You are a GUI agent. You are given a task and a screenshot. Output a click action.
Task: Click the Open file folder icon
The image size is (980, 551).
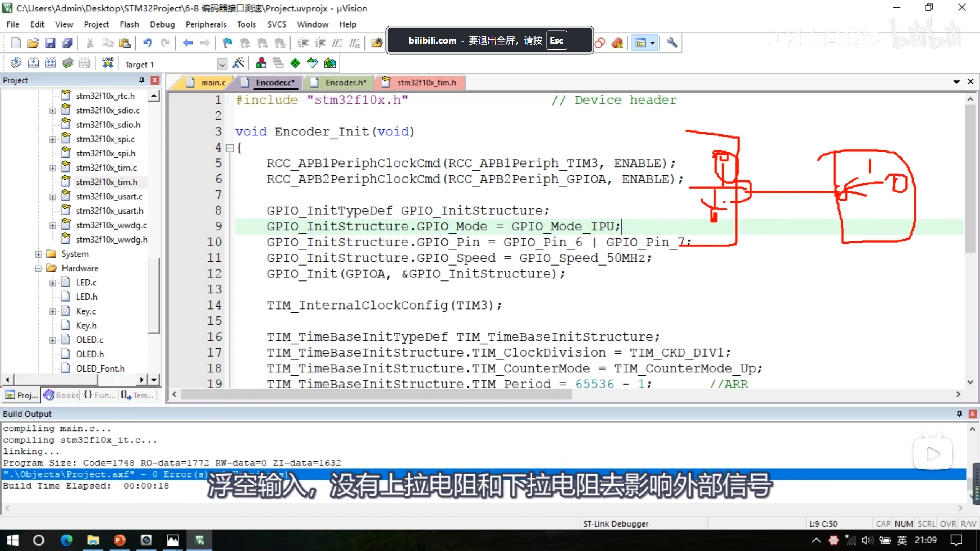[33, 43]
